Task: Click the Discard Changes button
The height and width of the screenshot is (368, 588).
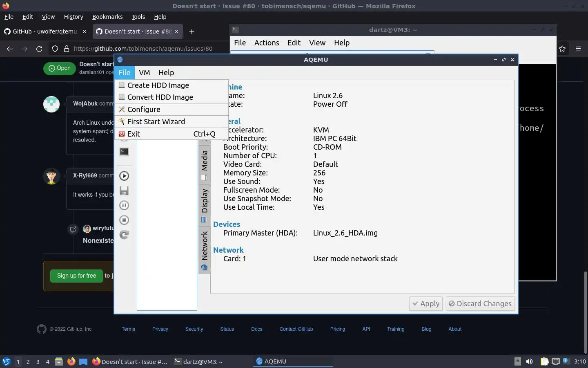Action: click(480, 304)
